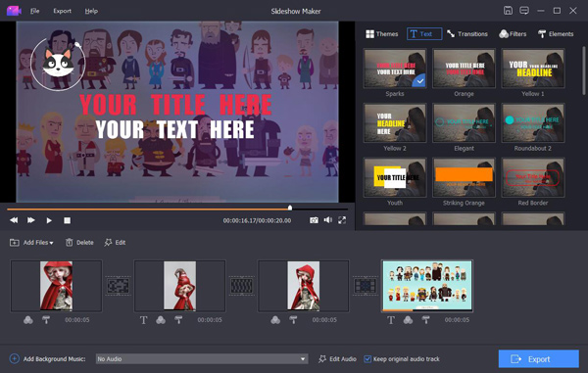
Task: Select the Roundabout 2 text style
Action: 533,122
